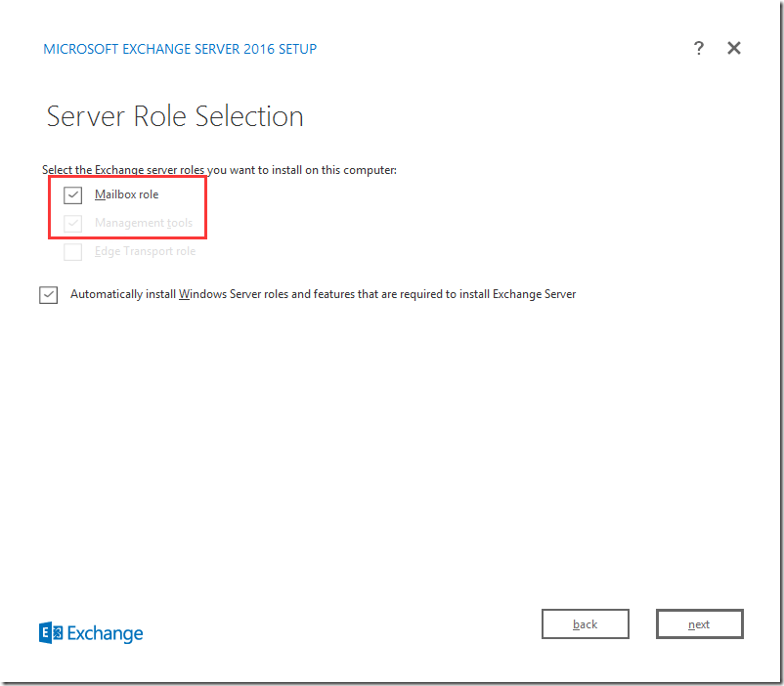Click the 'Automatically install Windows Server roles' label
The width and height of the screenshot is (784, 686).
[x=323, y=294]
